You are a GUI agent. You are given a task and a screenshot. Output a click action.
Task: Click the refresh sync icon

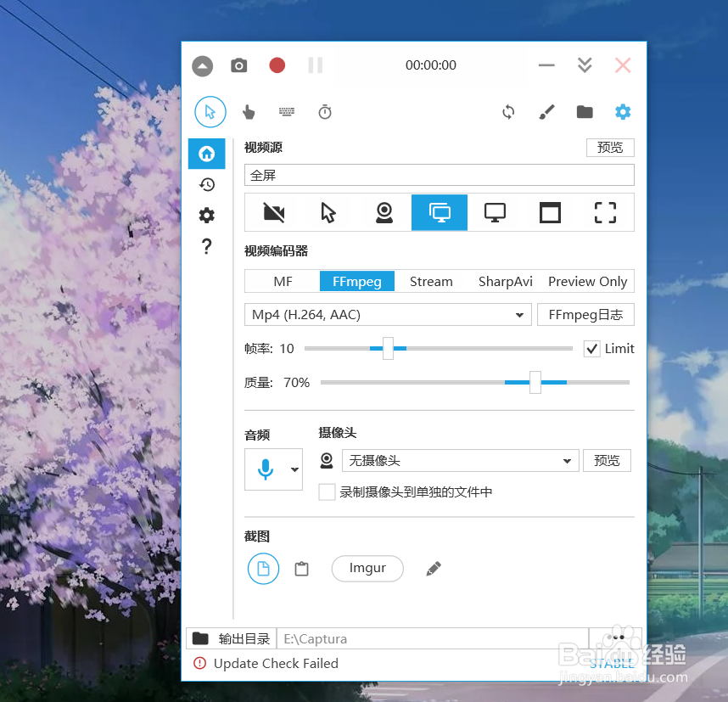[x=508, y=112]
